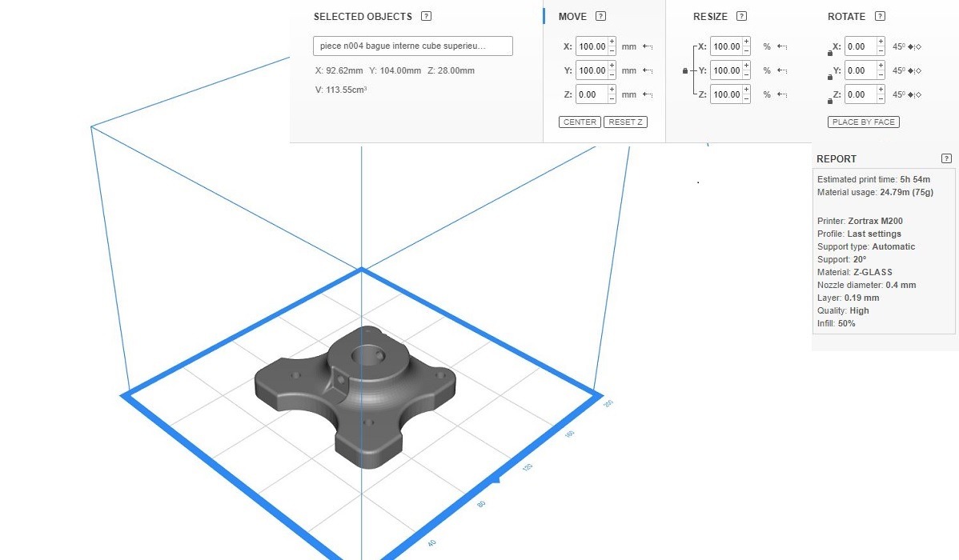Click reset arrow beside Resize Z percent
959x560 pixels.
[x=782, y=94]
